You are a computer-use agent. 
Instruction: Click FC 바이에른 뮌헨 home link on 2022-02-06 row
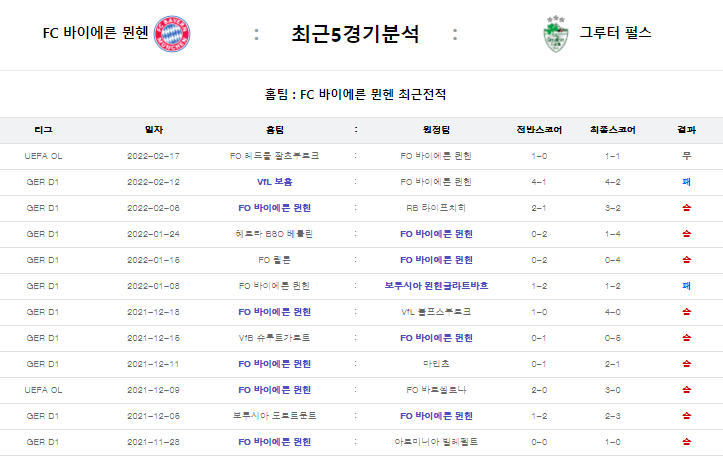[x=274, y=208]
